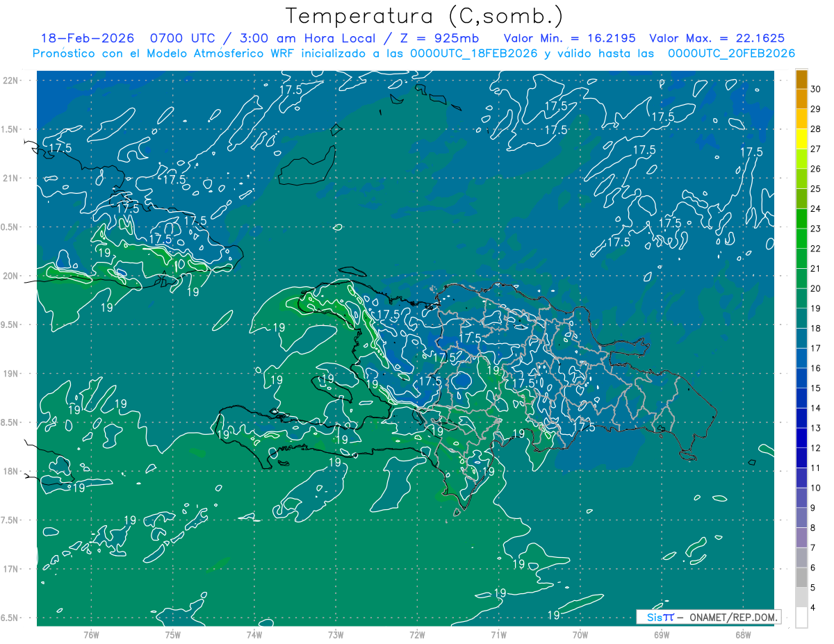Pick the green swatch between 23 and 24

click(801, 219)
